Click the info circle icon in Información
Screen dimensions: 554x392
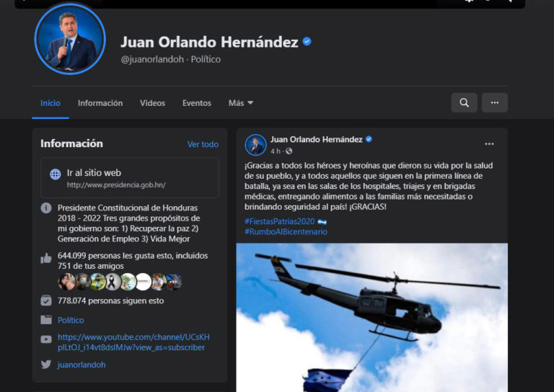46,208
